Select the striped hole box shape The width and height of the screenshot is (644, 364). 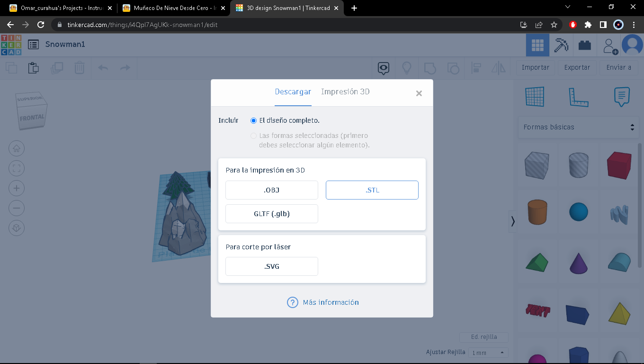(x=537, y=165)
